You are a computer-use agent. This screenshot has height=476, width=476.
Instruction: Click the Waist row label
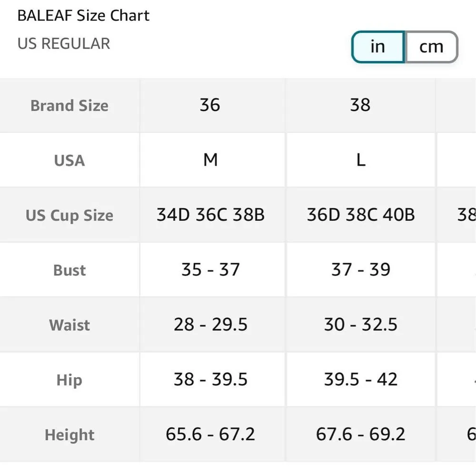69,325
